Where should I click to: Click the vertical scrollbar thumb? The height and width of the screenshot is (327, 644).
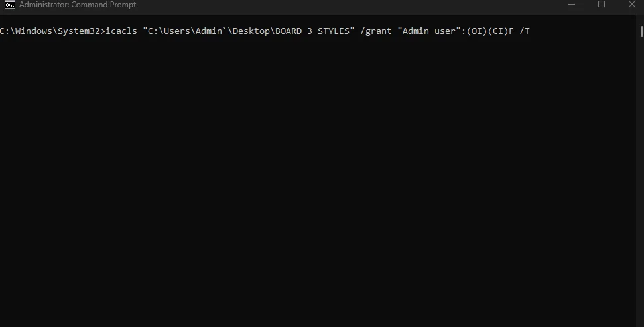(641, 31)
